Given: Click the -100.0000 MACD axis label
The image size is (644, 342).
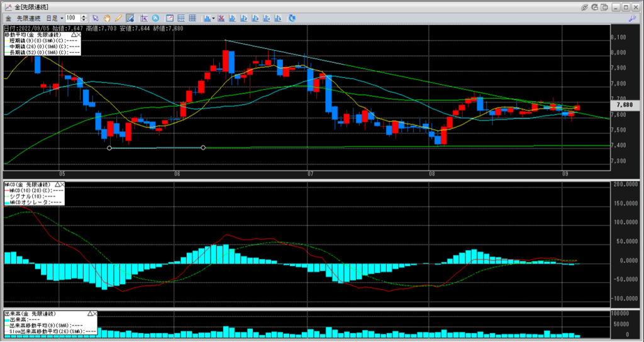Looking at the screenshot, I should point(626,299).
